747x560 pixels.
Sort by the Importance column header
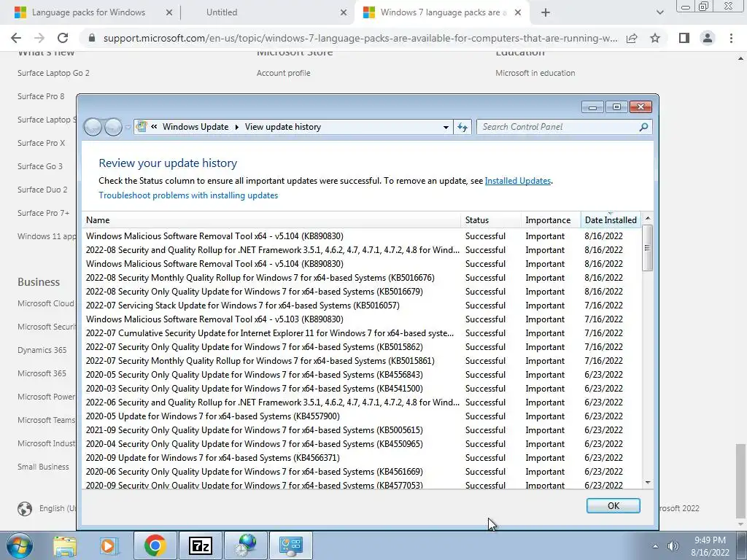tap(551, 220)
